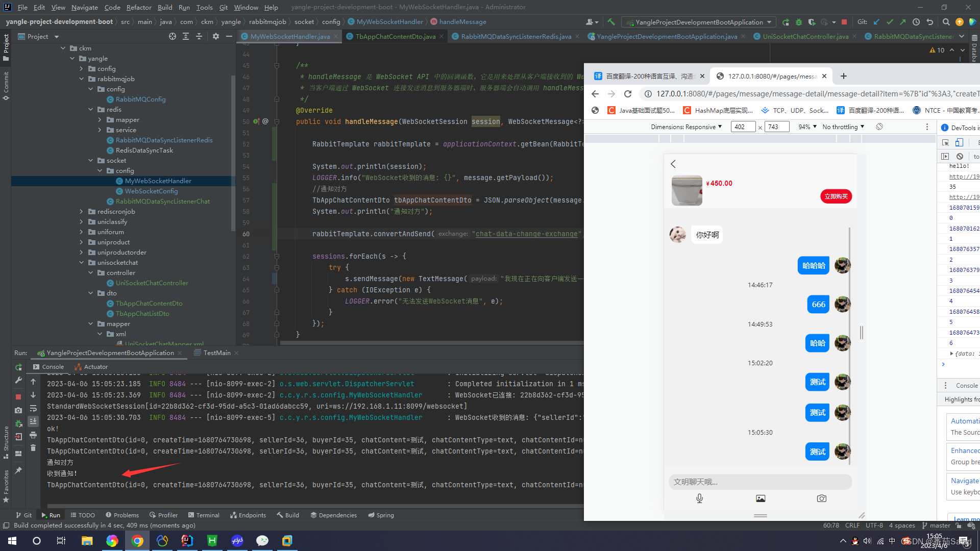Screen dimensions: 980x551
Task: Open the Show Git history clock icon
Action: tap(916, 22)
